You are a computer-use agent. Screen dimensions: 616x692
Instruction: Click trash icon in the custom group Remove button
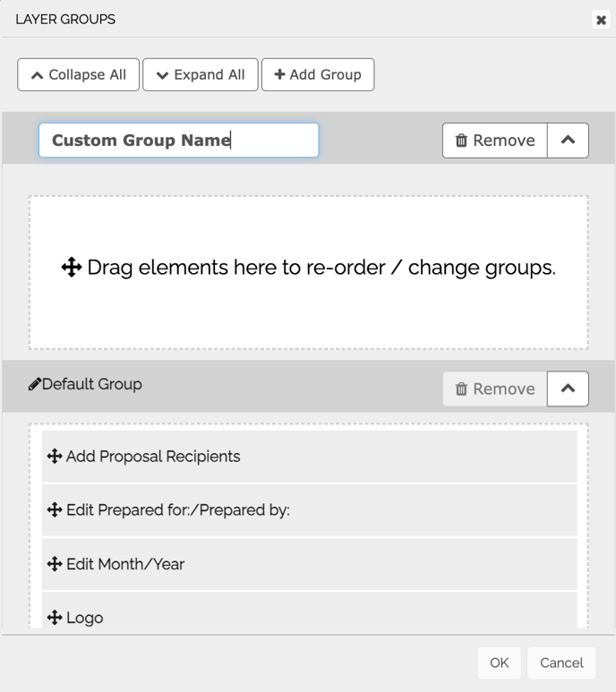tap(461, 141)
